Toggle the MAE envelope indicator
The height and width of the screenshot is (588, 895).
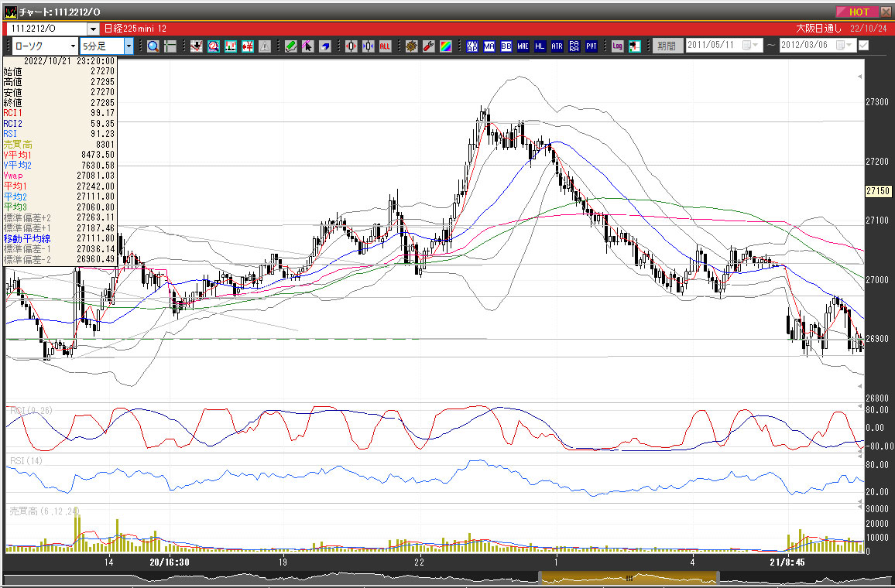pos(523,46)
